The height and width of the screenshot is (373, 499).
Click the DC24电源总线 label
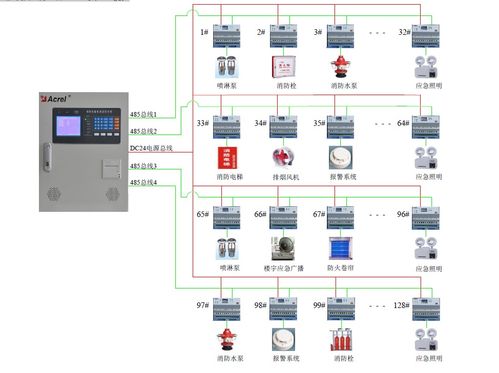coord(151,148)
